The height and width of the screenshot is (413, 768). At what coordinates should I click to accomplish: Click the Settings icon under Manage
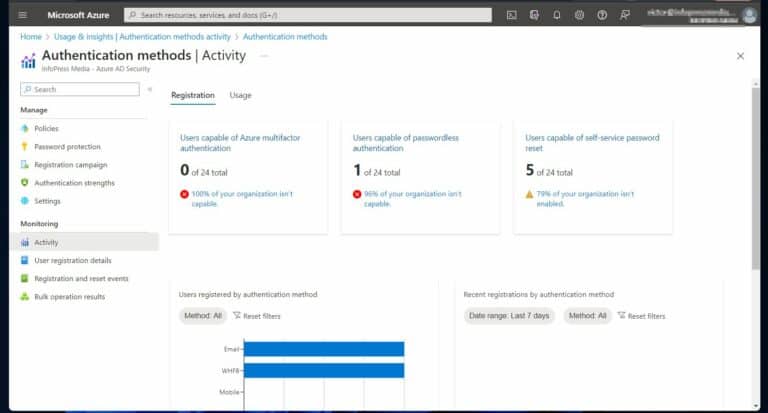[24, 201]
